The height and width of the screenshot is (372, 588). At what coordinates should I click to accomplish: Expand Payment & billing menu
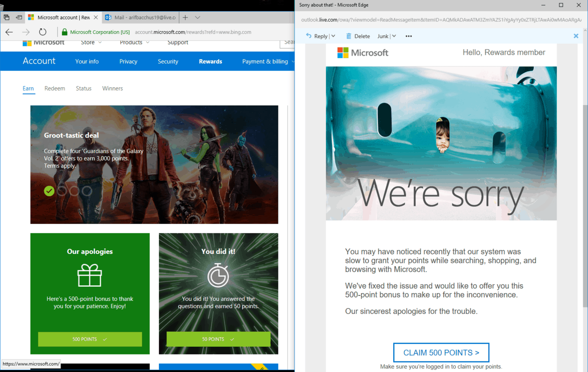(x=268, y=62)
